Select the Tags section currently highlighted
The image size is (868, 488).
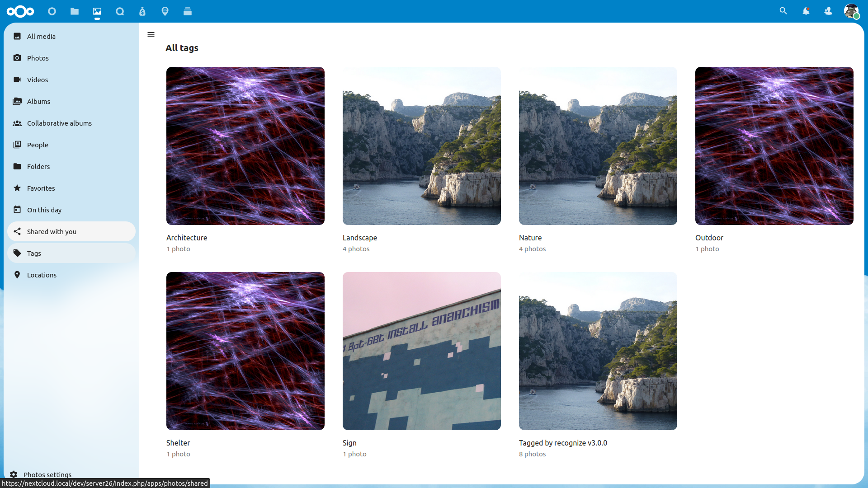[33, 253]
